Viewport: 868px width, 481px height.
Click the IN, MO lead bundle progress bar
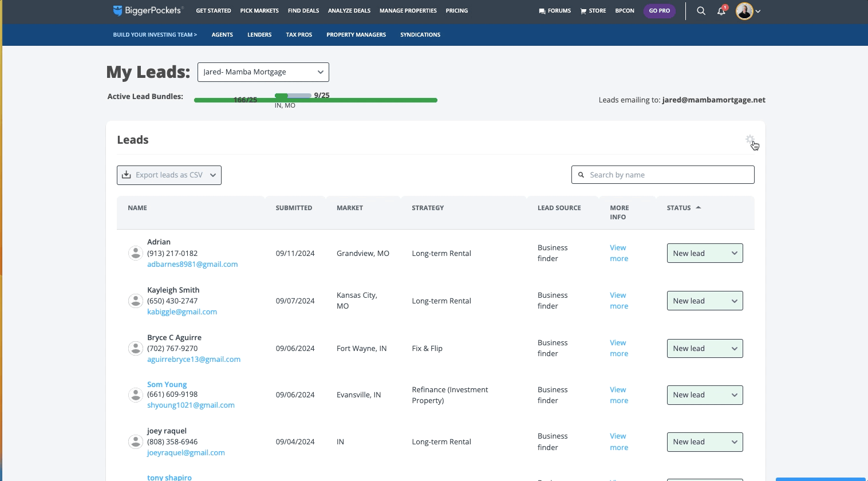293,96
